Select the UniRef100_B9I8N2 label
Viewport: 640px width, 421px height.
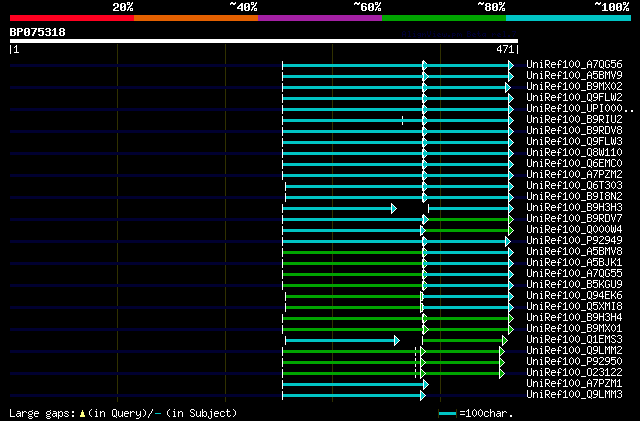574,197
